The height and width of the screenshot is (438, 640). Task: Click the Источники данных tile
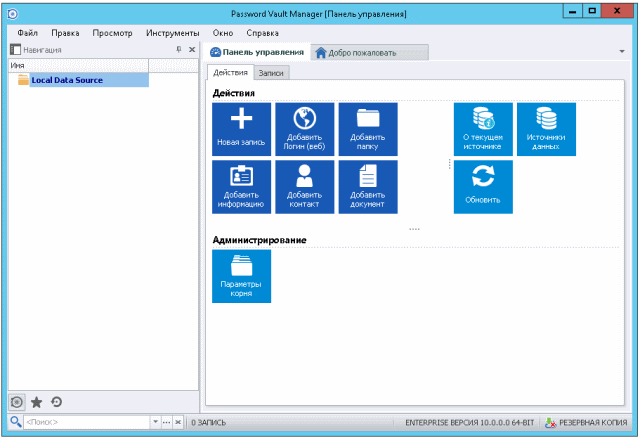pyautogui.click(x=546, y=129)
